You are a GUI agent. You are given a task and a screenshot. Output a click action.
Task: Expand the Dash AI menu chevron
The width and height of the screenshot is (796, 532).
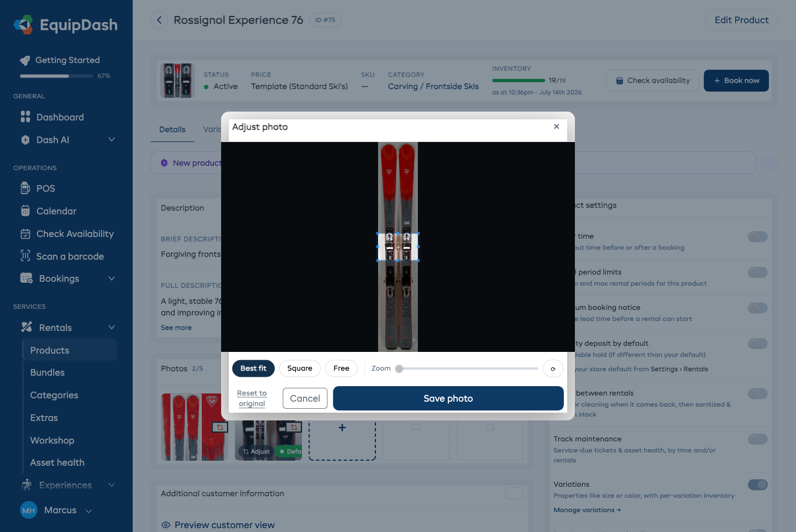(x=112, y=140)
